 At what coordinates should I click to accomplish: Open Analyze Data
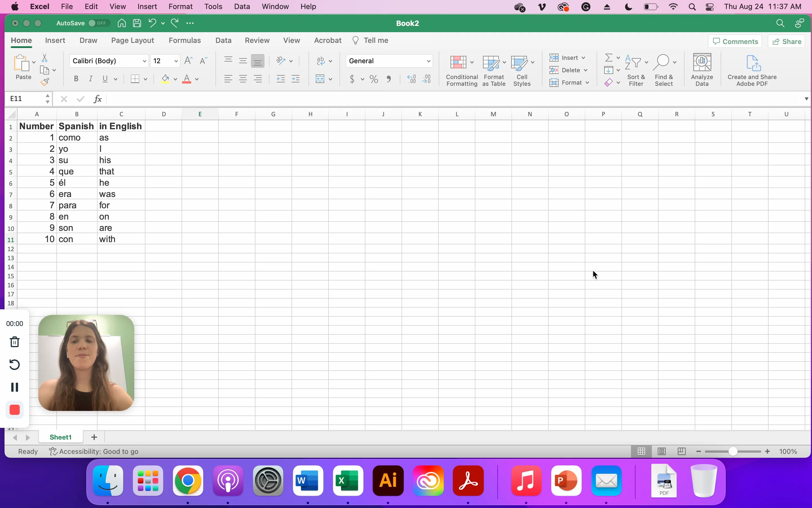tap(702, 70)
